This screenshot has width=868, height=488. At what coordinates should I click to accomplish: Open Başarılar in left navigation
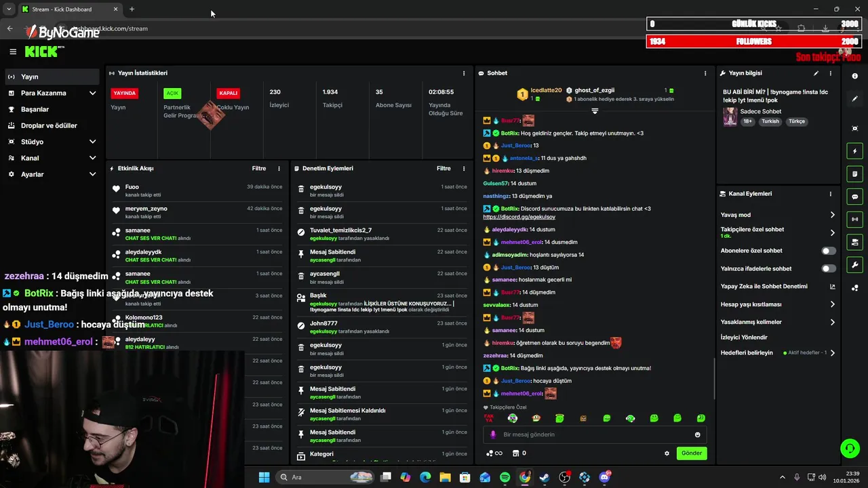pyautogui.click(x=52, y=109)
